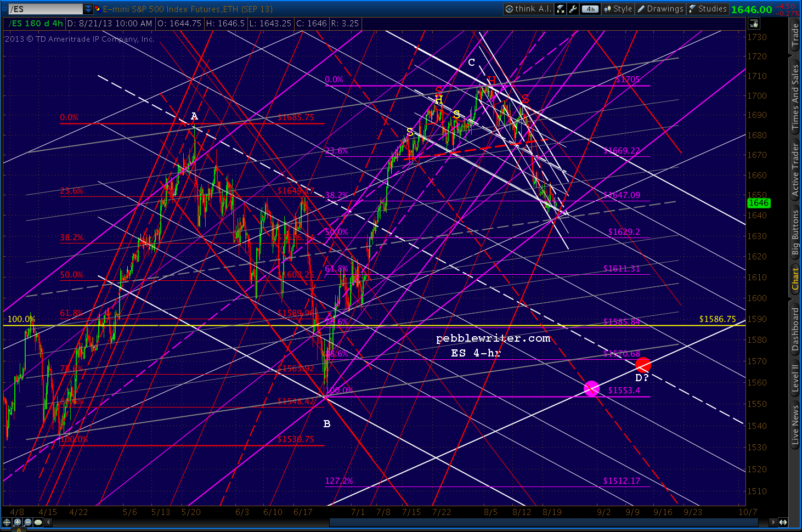Click the crosshair tool icon at bottom left
This screenshot has width=802, height=532.
point(7,522)
